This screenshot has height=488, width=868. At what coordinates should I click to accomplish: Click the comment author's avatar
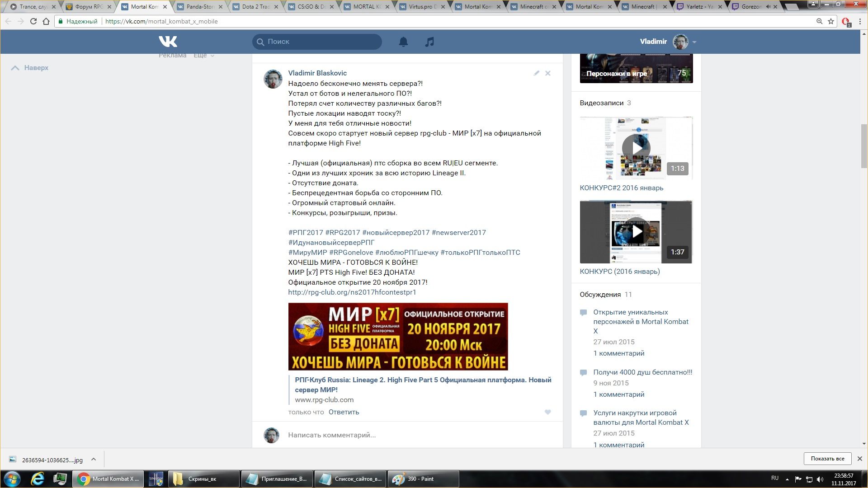(x=273, y=79)
